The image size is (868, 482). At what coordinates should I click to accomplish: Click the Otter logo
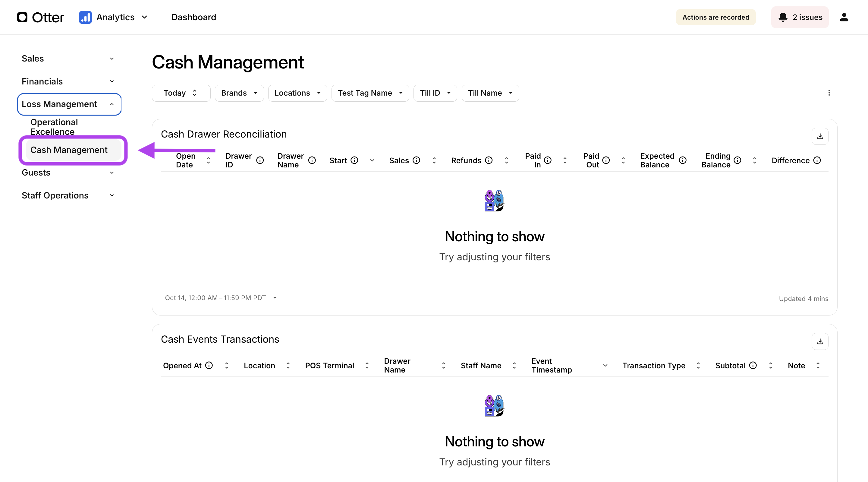pos(40,17)
